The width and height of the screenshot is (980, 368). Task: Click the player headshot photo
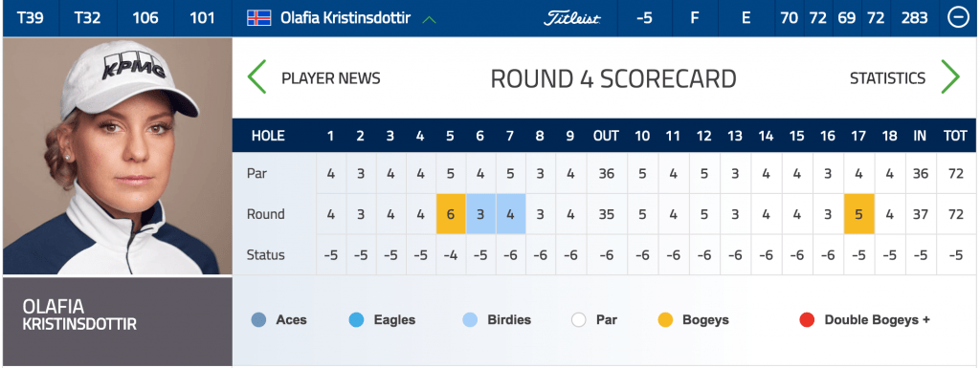(118, 156)
